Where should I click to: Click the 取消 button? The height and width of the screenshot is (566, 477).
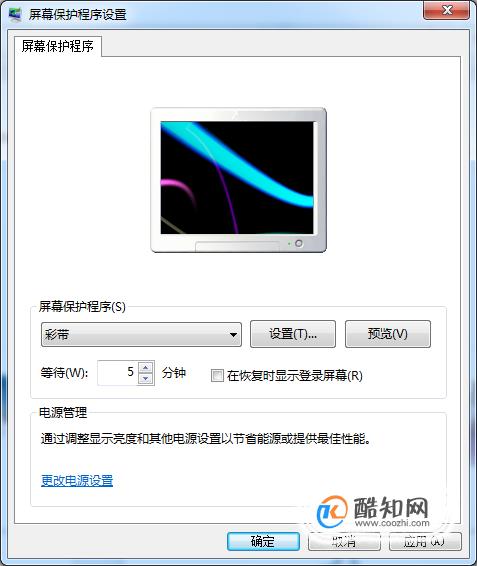point(344,541)
